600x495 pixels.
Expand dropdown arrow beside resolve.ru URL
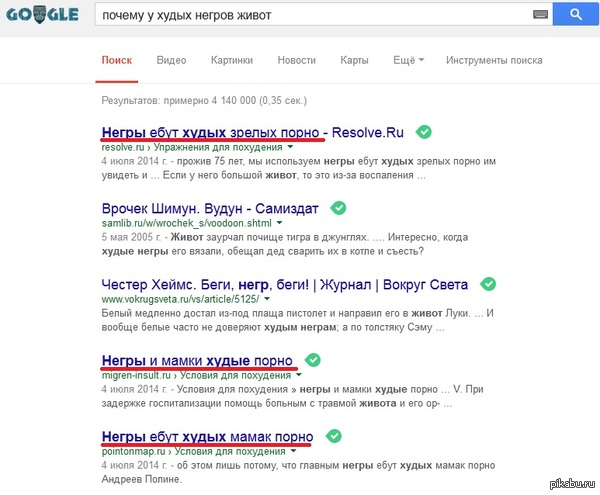point(290,147)
